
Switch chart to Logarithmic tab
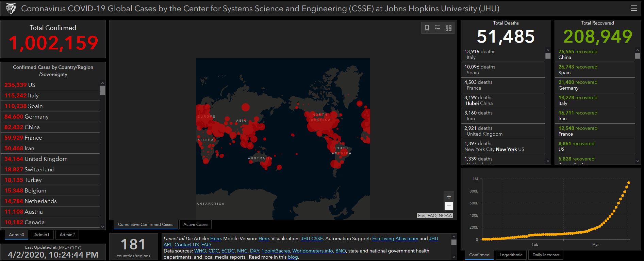click(511, 255)
